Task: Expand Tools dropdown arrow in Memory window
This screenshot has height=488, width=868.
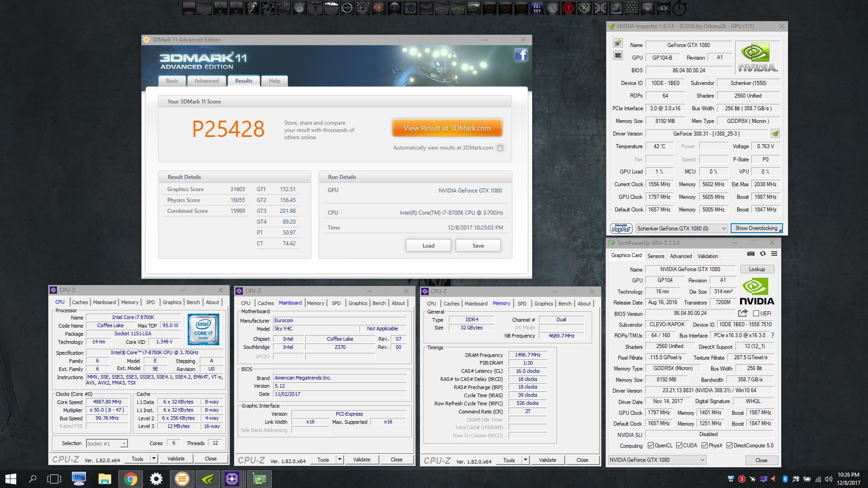Action: [525, 460]
